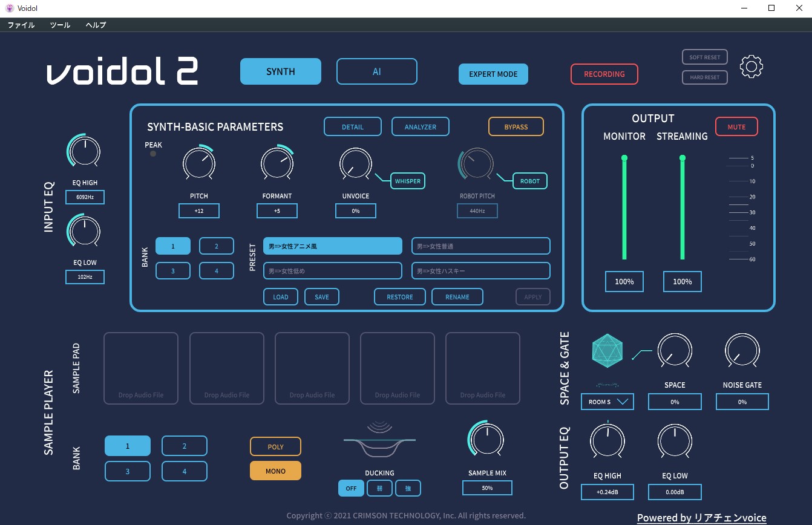Select synth preset bank 3

pyautogui.click(x=173, y=271)
